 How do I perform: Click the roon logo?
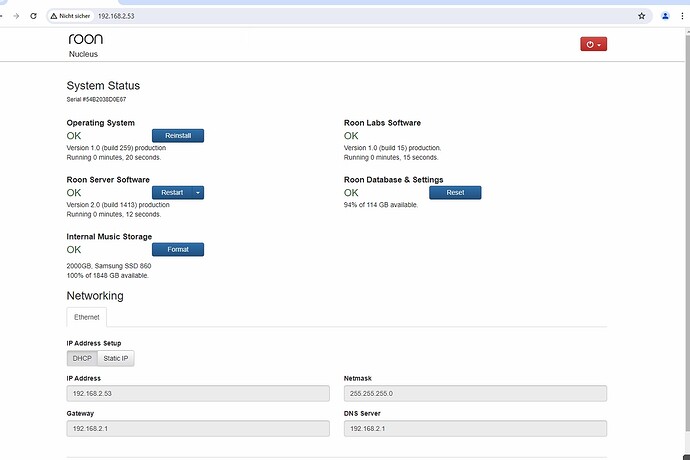(86, 39)
